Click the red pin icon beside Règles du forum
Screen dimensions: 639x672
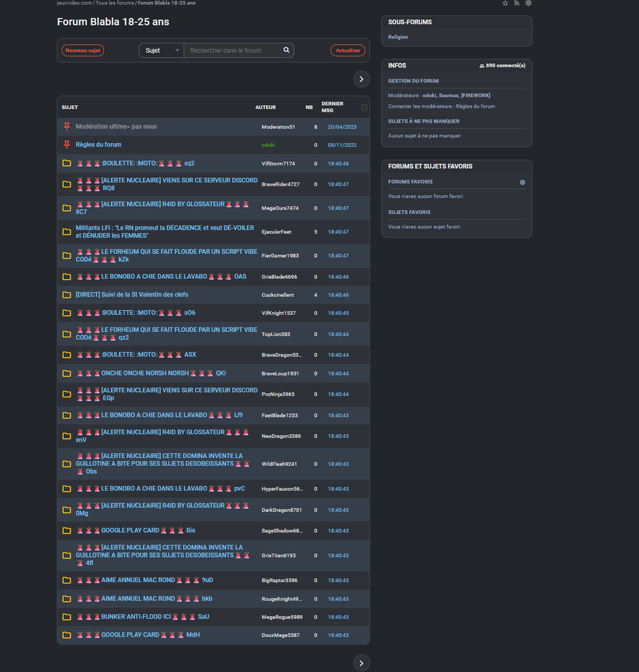coord(66,144)
